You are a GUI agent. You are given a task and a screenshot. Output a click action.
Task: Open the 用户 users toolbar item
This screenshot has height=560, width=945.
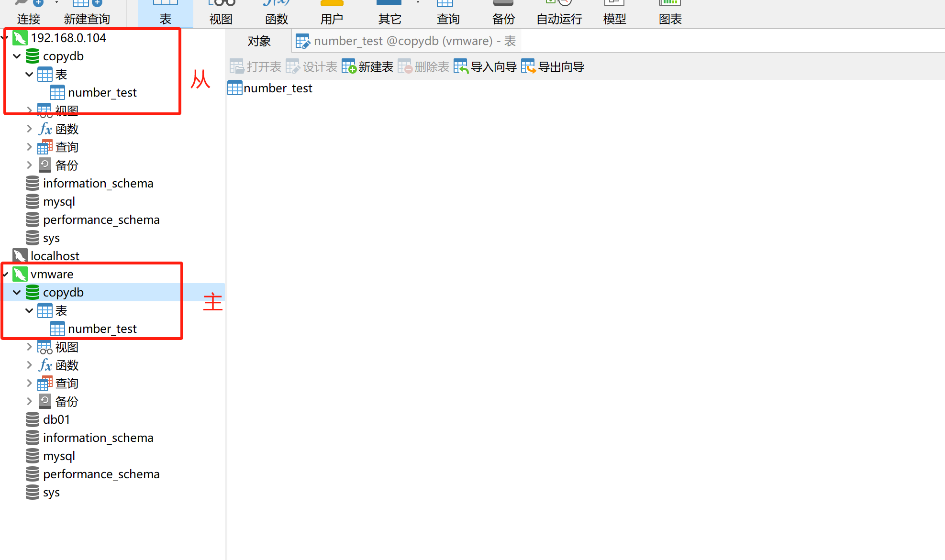332,13
